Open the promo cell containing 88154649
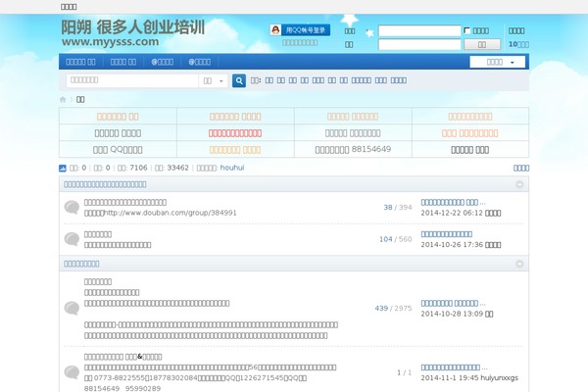Screen dimensions: 588x392 click(x=353, y=149)
